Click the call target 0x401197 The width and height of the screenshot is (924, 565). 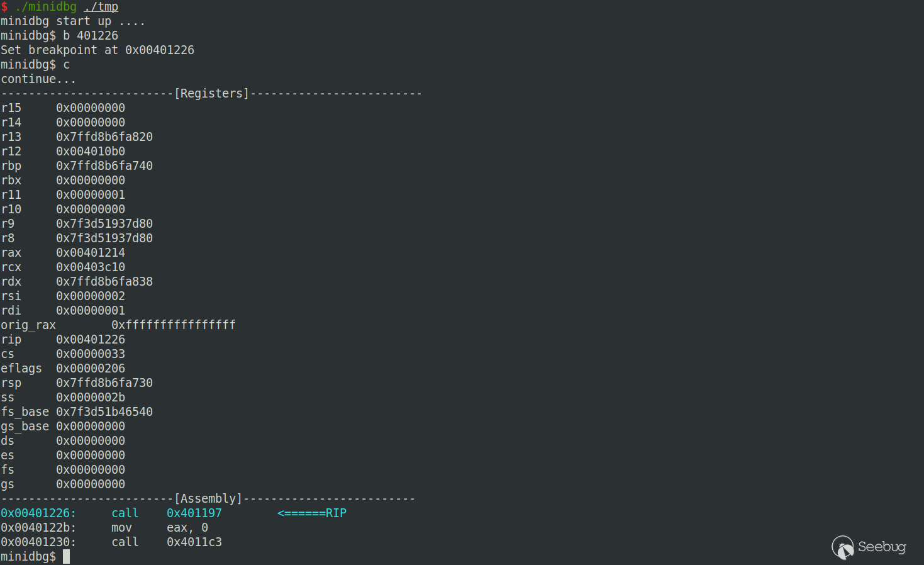pos(194,513)
